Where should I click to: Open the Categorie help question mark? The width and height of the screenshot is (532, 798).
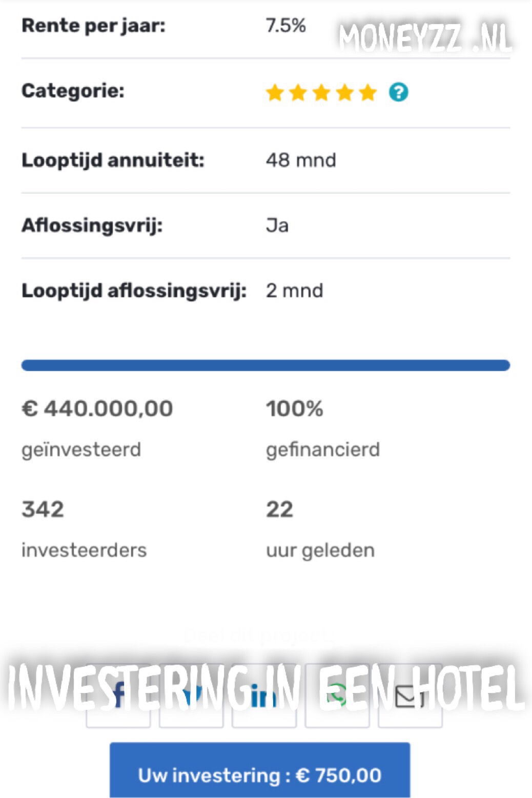[x=398, y=92]
